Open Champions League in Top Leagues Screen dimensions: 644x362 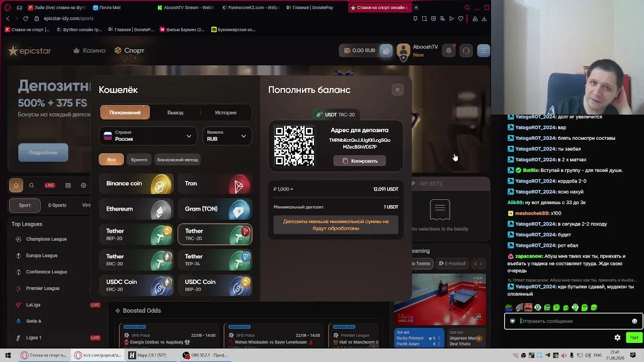point(46,239)
